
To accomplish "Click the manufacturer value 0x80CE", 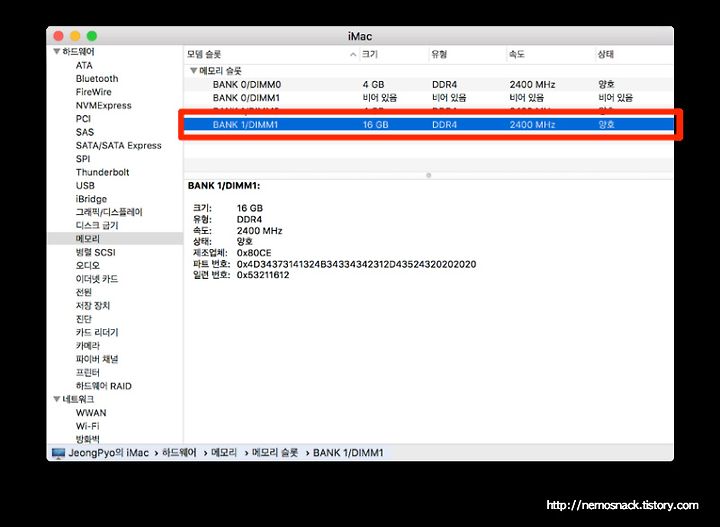I will pos(254,253).
